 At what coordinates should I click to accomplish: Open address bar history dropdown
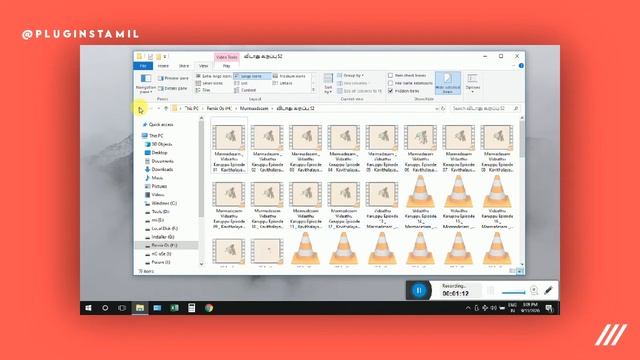(x=437, y=109)
